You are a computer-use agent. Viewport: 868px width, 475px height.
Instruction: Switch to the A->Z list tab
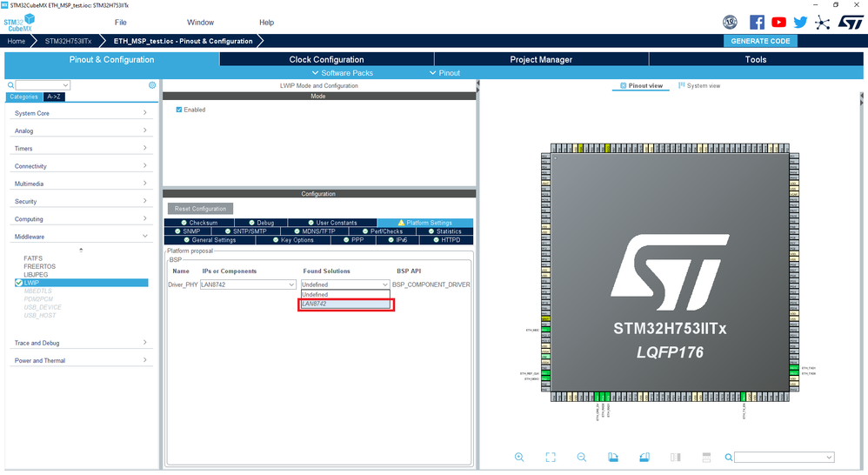(x=54, y=97)
